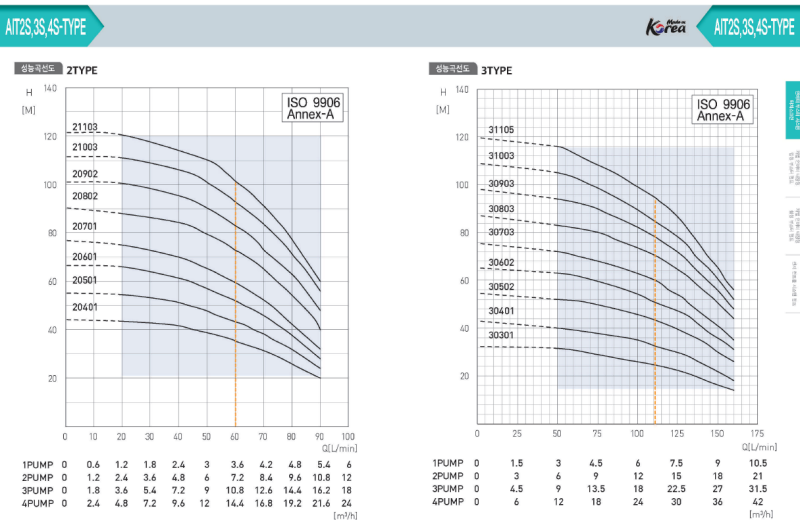Click curve label 30903
This screenshot has width=800, height=525.
(x=501, y=184)
